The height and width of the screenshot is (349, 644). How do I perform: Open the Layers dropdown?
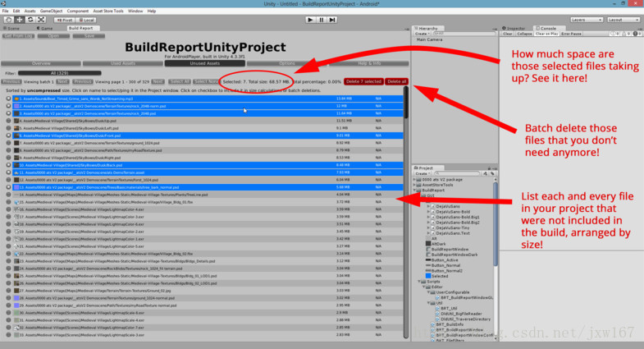pyautogui.click(x=587, y=20)
